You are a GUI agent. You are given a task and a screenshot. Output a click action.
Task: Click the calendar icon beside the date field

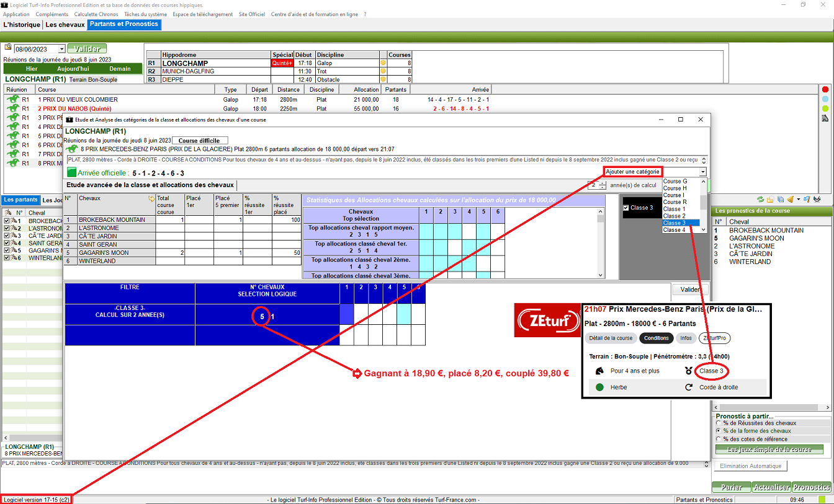point(8,48)
